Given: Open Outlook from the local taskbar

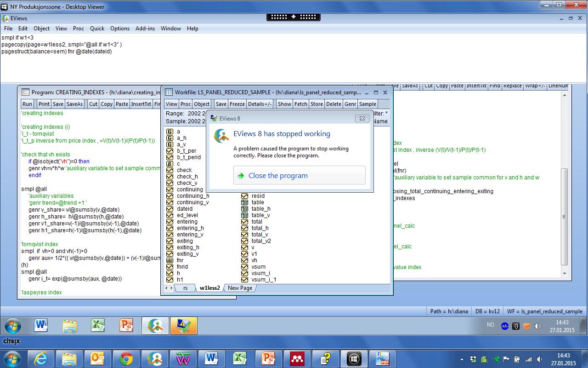Looking at the screenshot, I should click(x=97, y=358).
